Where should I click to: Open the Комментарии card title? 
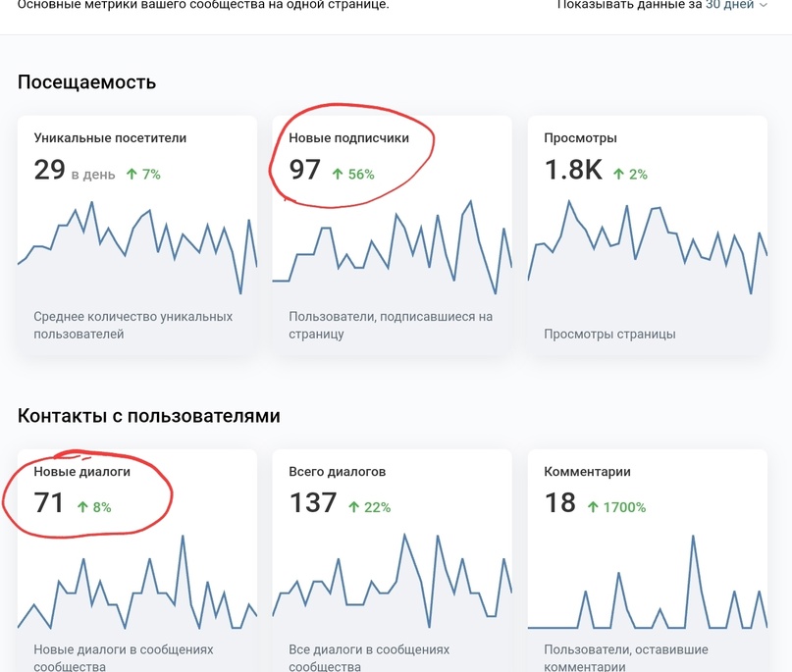[x=587, y=472]
